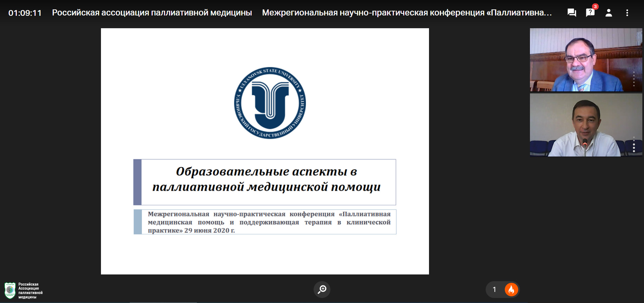Screen dimensions: 644x303
Task: Select the video tile of man in white shirt
Action: pos(586,125)
